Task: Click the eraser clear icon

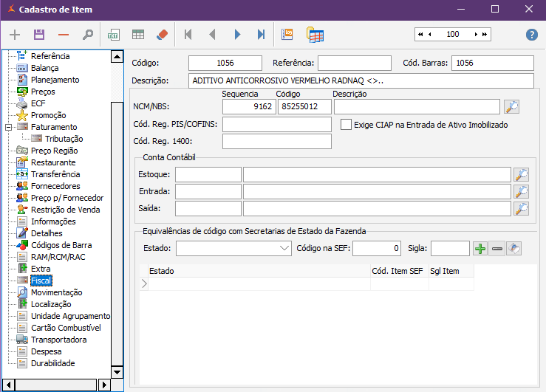Action: (x=163, y=35)
